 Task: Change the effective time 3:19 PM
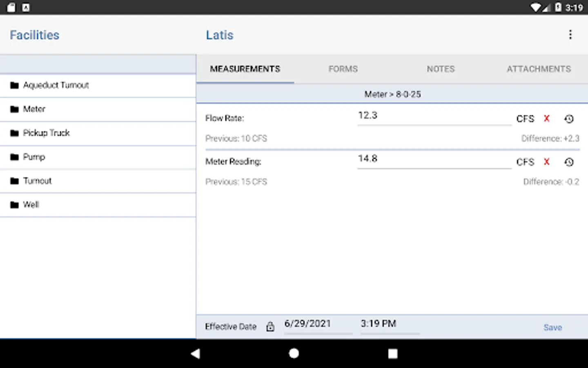[x=390, y=325]
